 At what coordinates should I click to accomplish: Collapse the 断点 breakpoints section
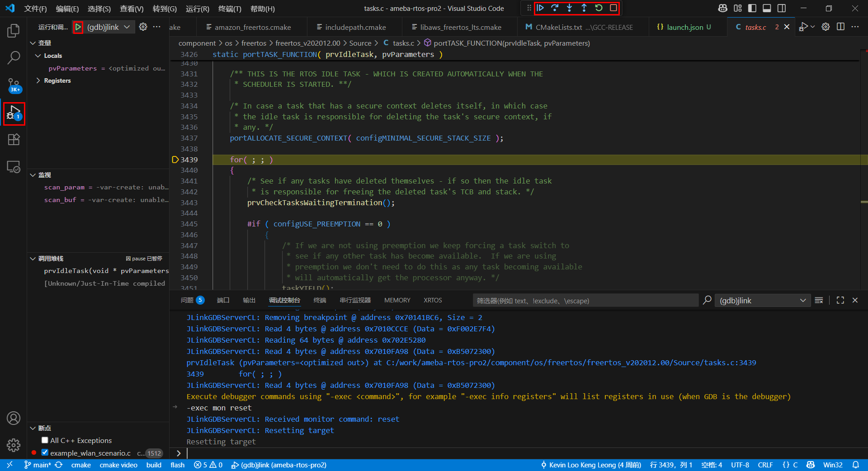click(x=33, y=428)
